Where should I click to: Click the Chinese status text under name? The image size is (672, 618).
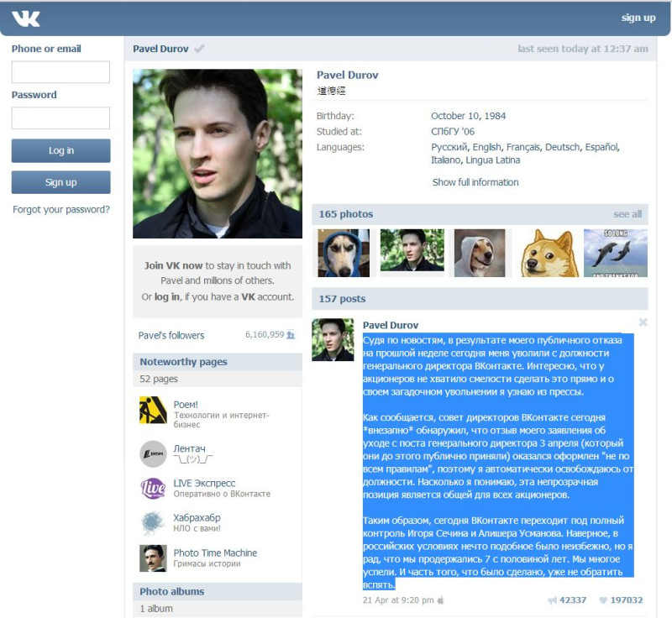pyautogui.click(x=331, y=91)
